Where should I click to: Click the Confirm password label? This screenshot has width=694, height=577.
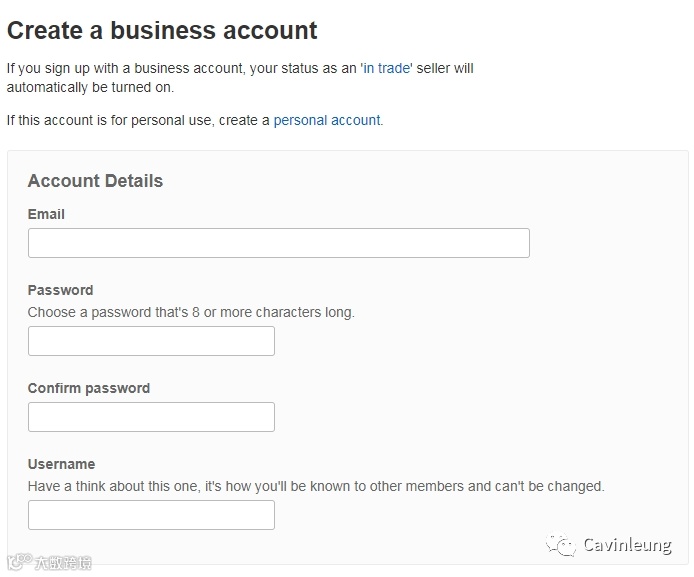[88, 388]
